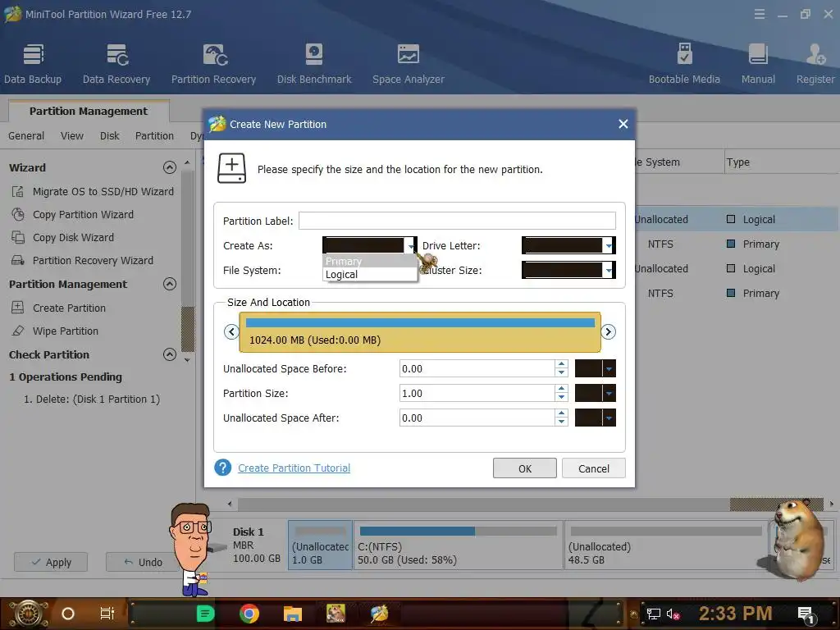Collapse the Partition Management section
Screen dimensions: 840x630
click(169, 284)
